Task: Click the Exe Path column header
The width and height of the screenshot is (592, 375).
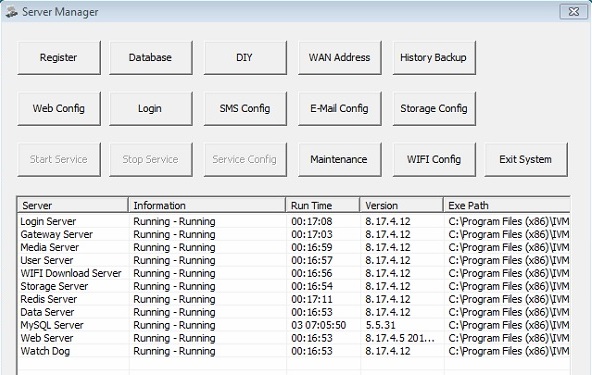Action: coord(507,205)
